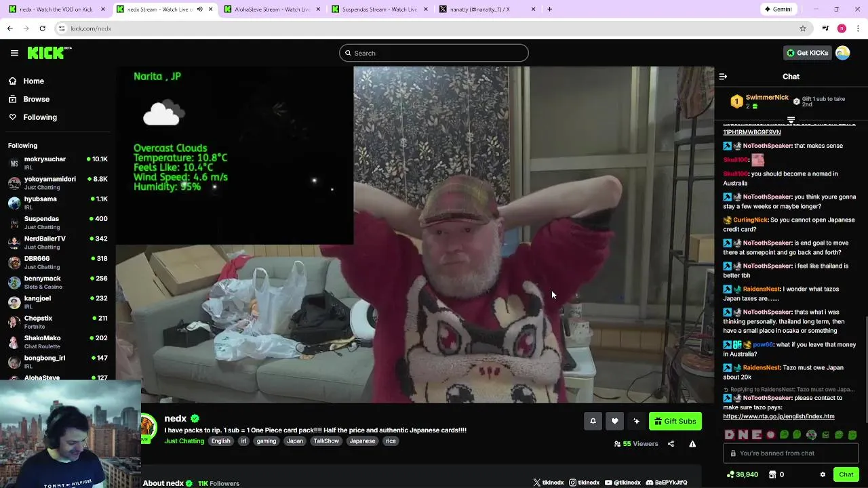
Task: Open Chopstix channel in sidebar
Action: [58, 322]
